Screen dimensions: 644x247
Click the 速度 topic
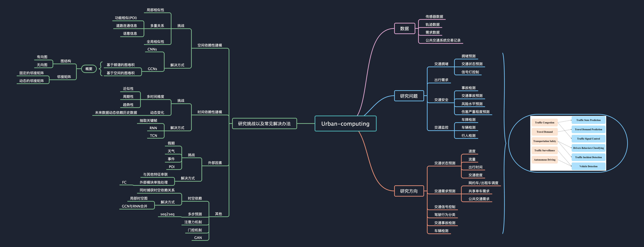click(x=472, y=151)
